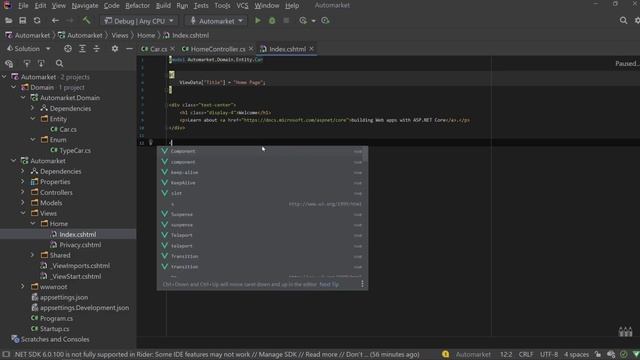Open the Automarket run configuration dropdown
Image resolution: width=640 pixels, height=360 pixels.
point(216,21)
